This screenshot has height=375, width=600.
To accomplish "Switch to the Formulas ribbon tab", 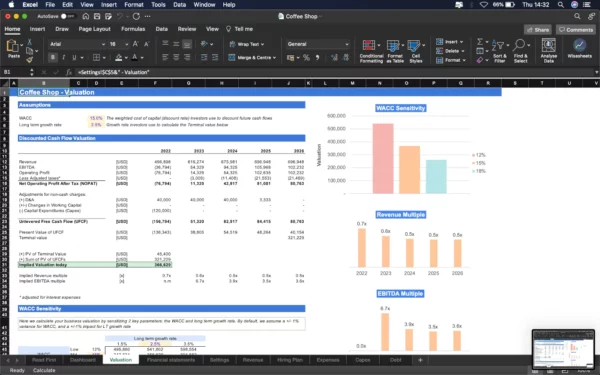I will point(133,29).
